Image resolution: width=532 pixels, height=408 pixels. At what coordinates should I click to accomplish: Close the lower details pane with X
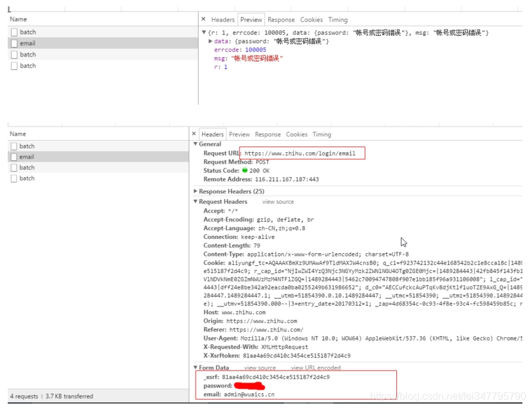(x=194, y=134)
